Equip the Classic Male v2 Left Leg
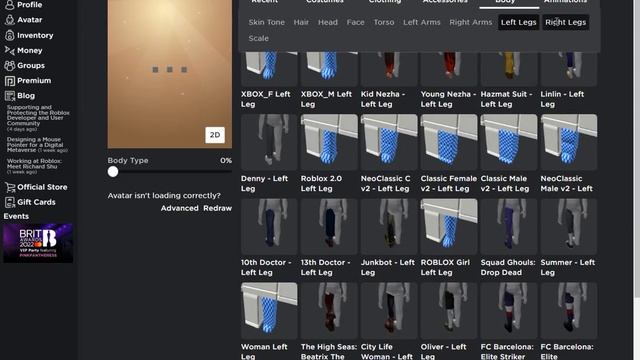640x360 pixels. click(x=509, y=142)
